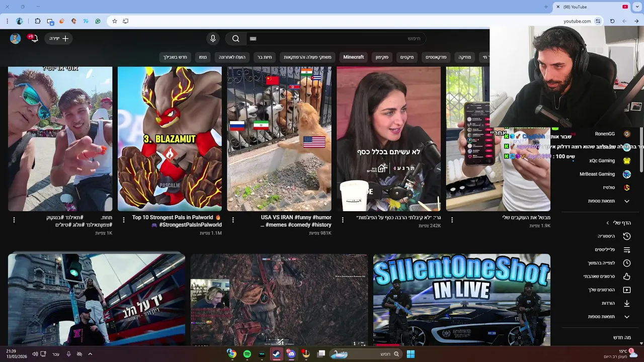
Task: Open the Top 10 Strongest Pals title
Action: coord(176,221)
